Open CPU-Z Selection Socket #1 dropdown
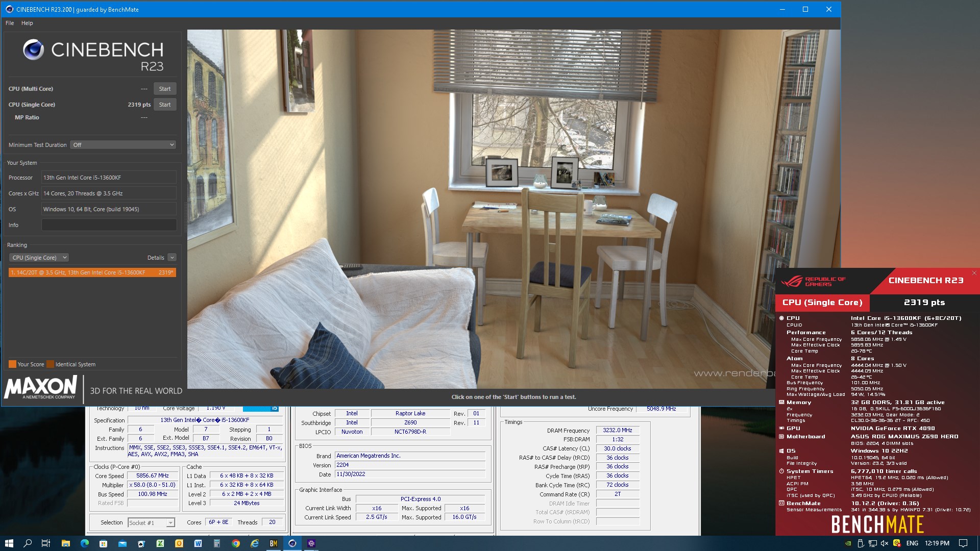Image resolution: width=980 pixels, height=551 pixels. tap(151, 522)
